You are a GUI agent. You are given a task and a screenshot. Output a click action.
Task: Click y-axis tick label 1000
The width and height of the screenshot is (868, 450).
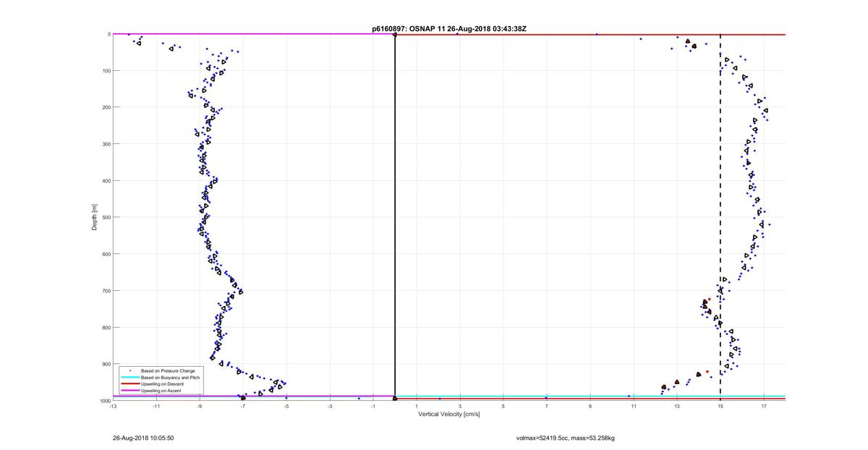(105, 400)
